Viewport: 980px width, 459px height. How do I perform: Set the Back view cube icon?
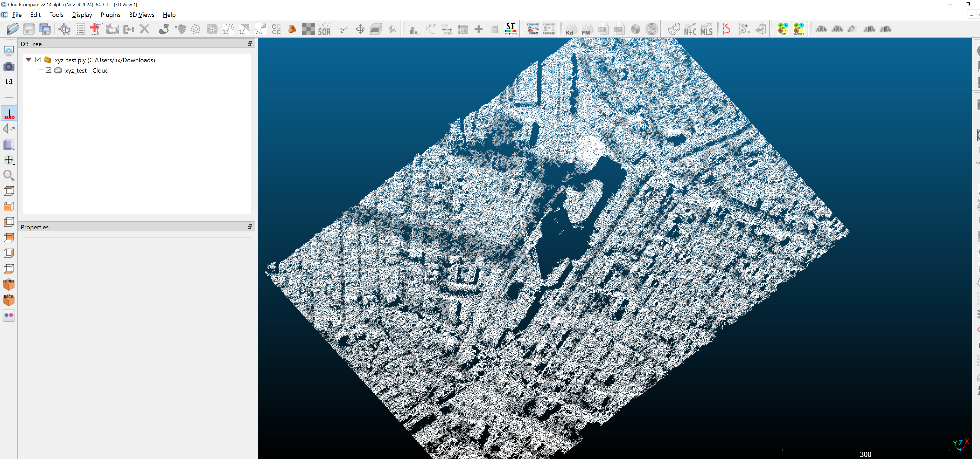[x=9, y=299]
